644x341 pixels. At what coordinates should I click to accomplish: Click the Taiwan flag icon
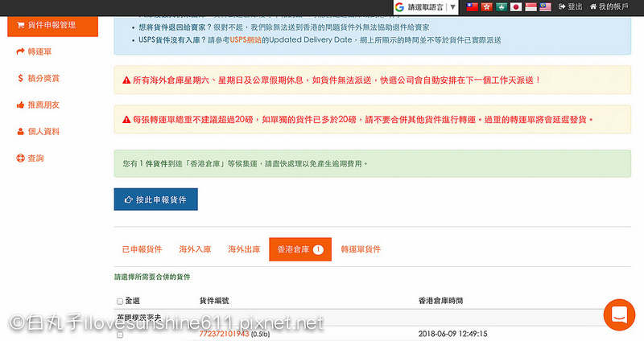coord(473,6)
